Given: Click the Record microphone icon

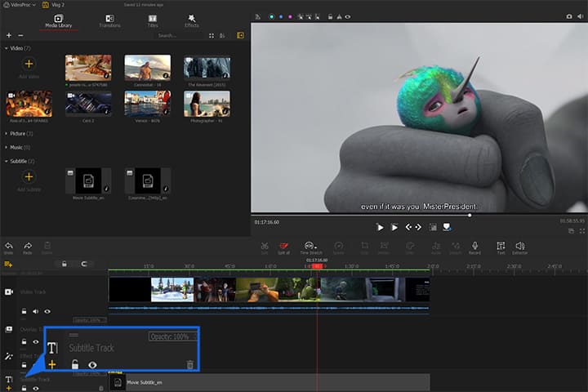Looking at the screenshot, I should tap(474, 245).
